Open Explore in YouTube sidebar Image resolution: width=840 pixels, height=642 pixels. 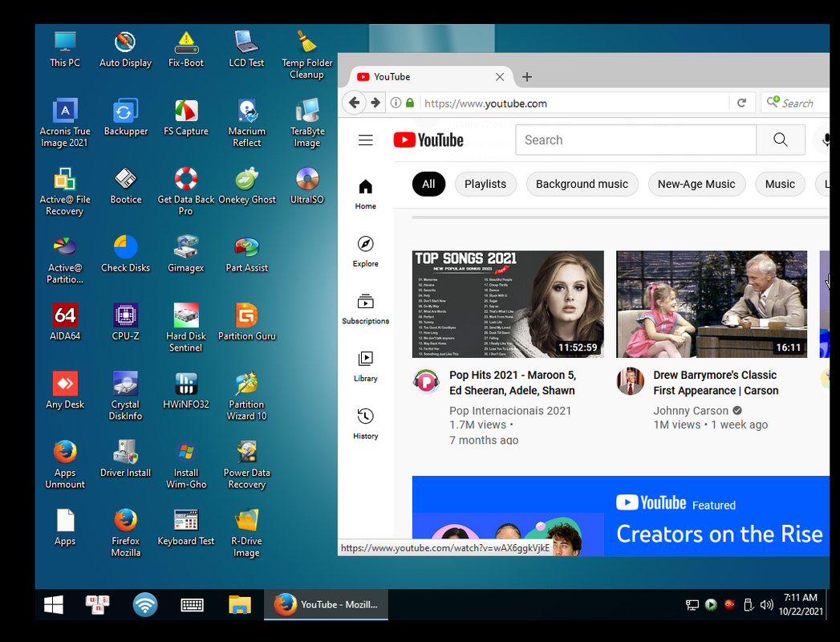(365, 252)
